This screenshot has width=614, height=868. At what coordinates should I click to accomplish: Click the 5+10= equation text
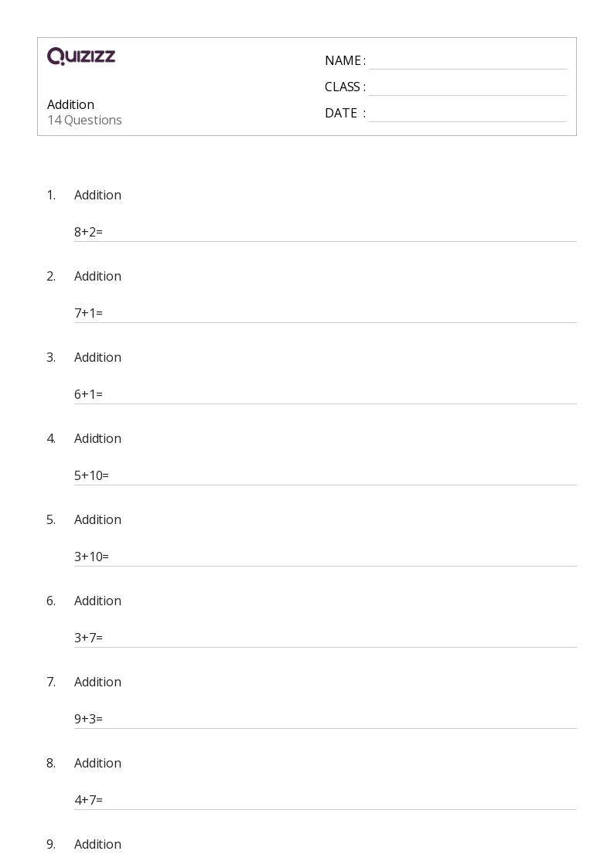click(91, 475)
